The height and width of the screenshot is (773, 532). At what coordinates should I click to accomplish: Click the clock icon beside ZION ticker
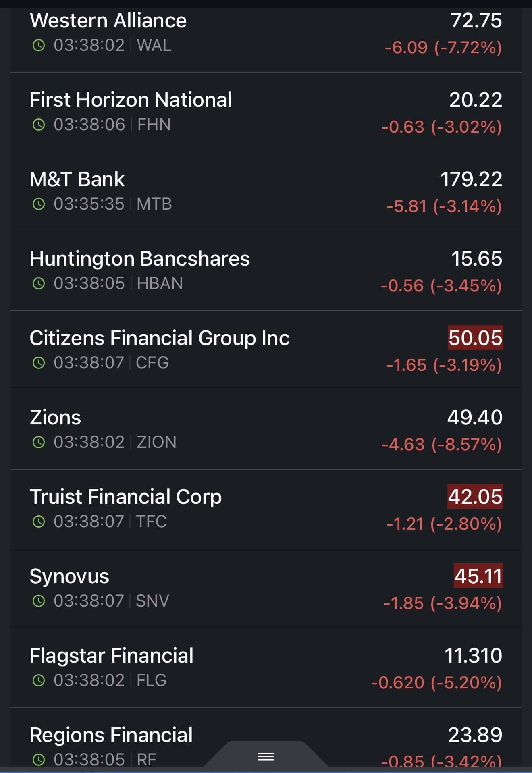[39, 442]
